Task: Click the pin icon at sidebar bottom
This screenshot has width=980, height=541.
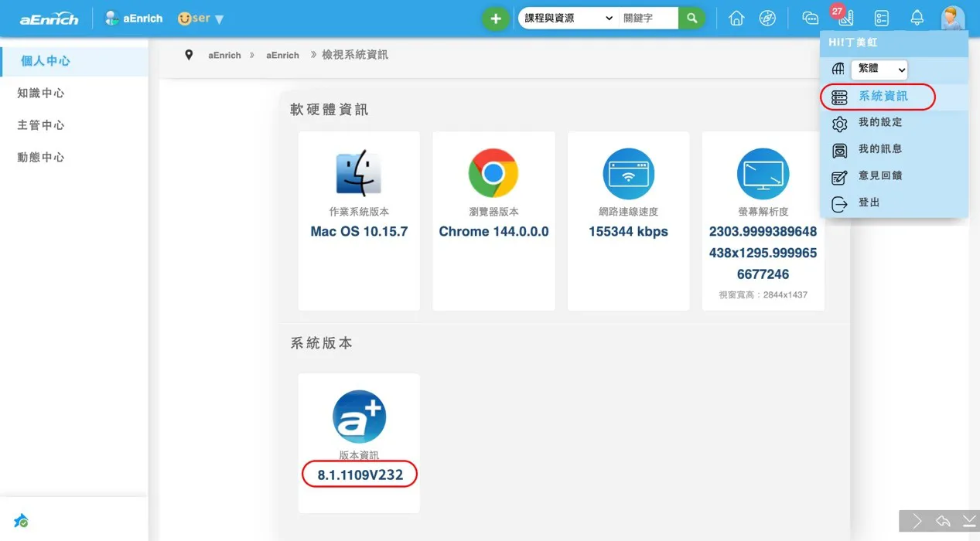Action: click(x=21, y=522)
